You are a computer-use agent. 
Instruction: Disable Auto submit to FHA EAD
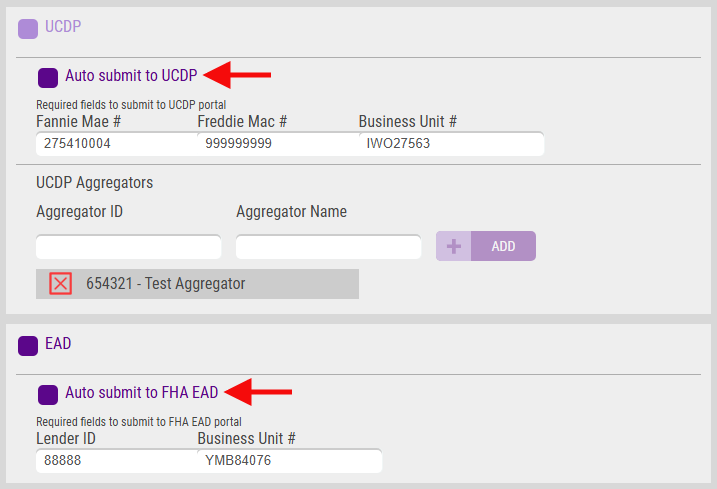coord(48,395)
